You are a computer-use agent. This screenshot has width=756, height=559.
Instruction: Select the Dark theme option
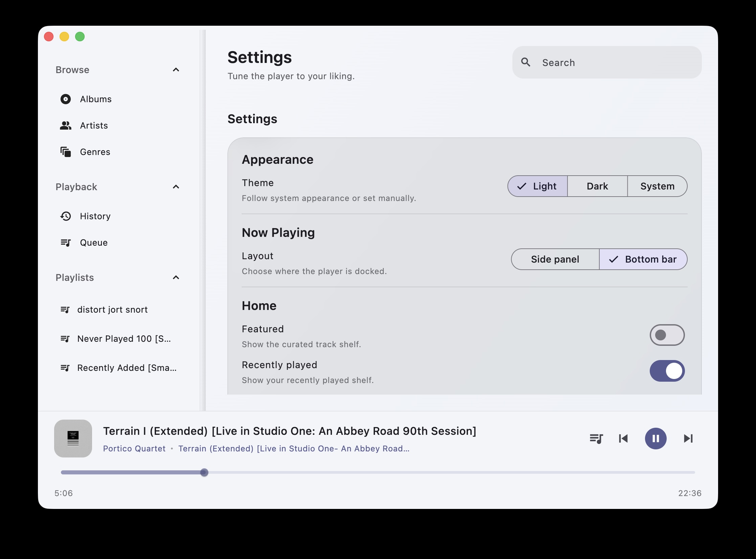597,186
